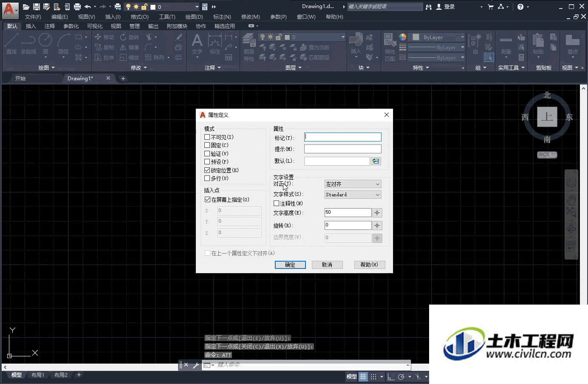Expand the 注释 panel
This screenshot has width=588, height=384.
point(213,68)
